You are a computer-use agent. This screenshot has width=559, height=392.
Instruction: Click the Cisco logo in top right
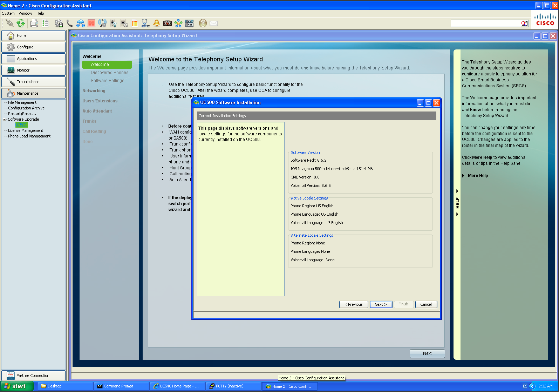coord(545,20)
